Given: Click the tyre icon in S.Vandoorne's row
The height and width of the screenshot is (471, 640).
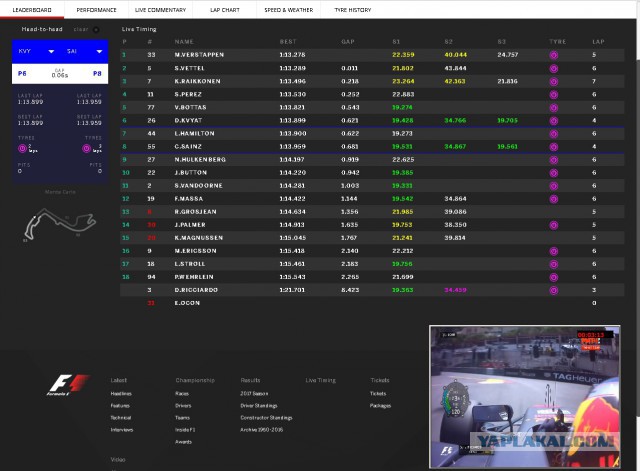Looking at the screenshot, I should tap(553, 186).
